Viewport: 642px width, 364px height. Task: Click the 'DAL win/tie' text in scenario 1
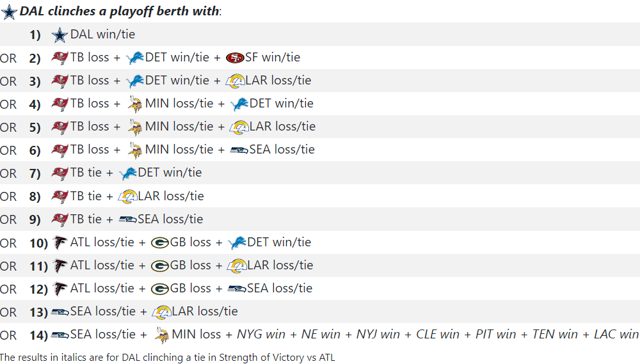tap(102, 35)
